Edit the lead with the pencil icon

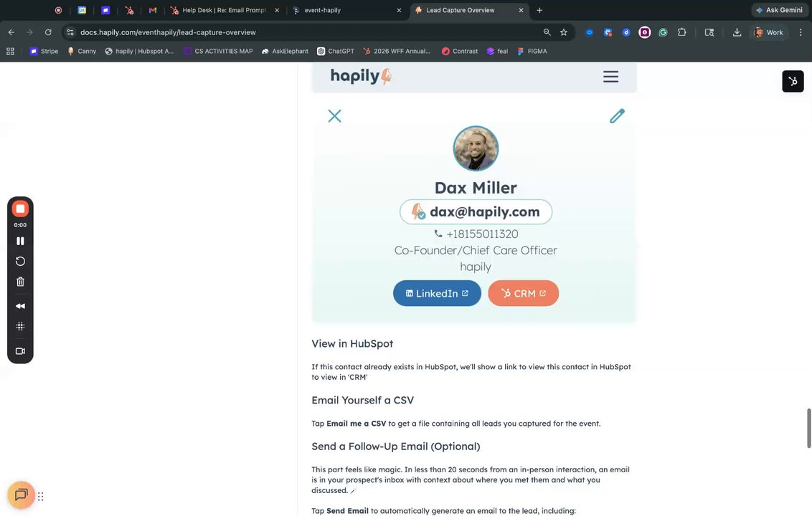[617, 116]
